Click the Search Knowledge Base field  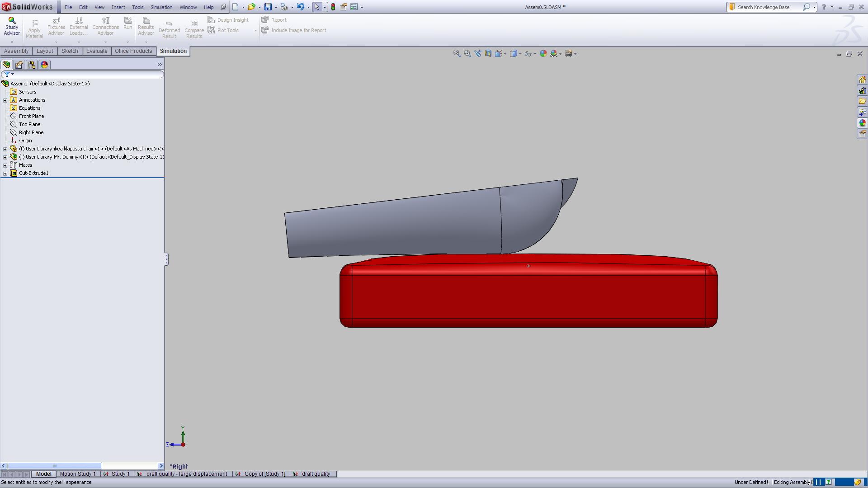click(769, 7)
